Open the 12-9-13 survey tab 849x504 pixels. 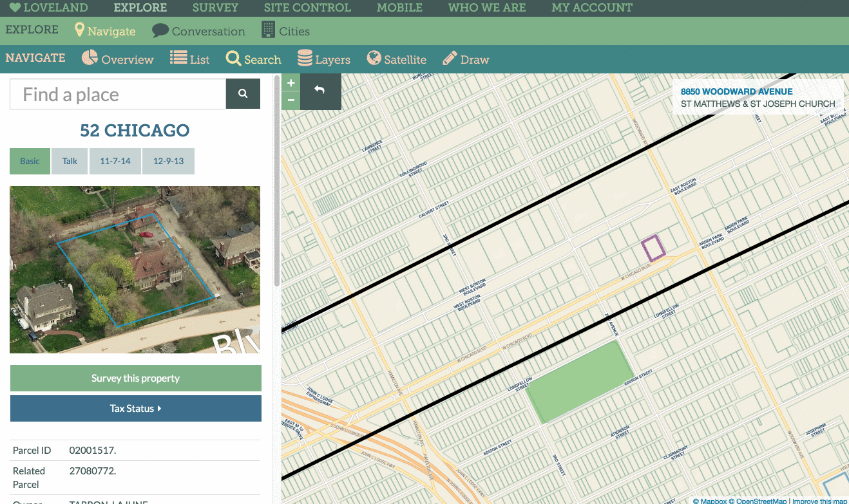click(x=168, y=161)
